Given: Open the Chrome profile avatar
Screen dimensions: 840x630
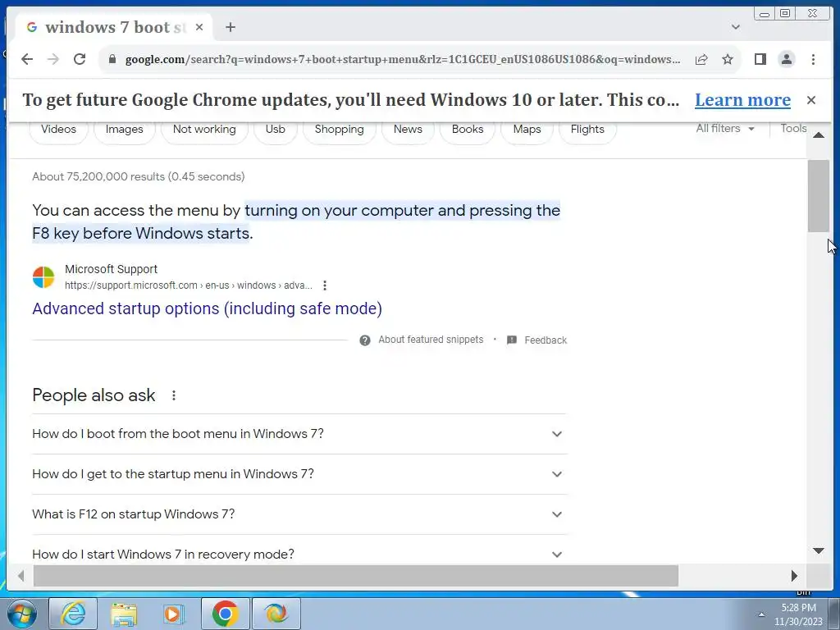Looking at the screenshot, I should pos(786,59).
